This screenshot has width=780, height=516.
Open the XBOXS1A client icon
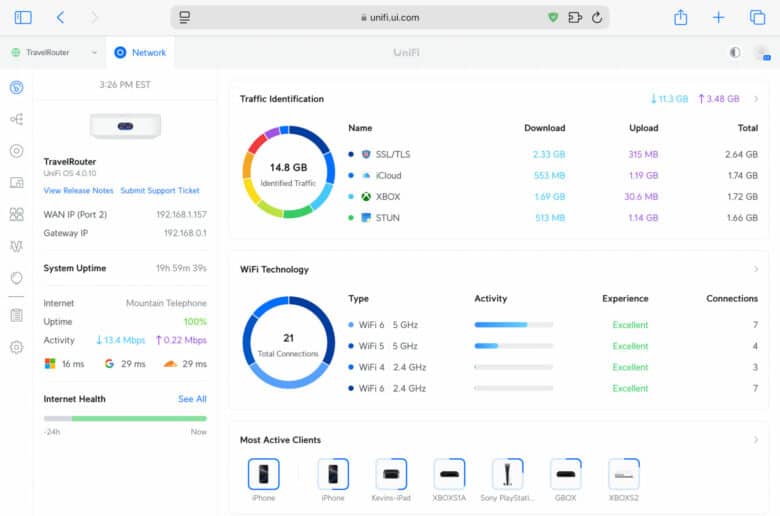[449, 474]
